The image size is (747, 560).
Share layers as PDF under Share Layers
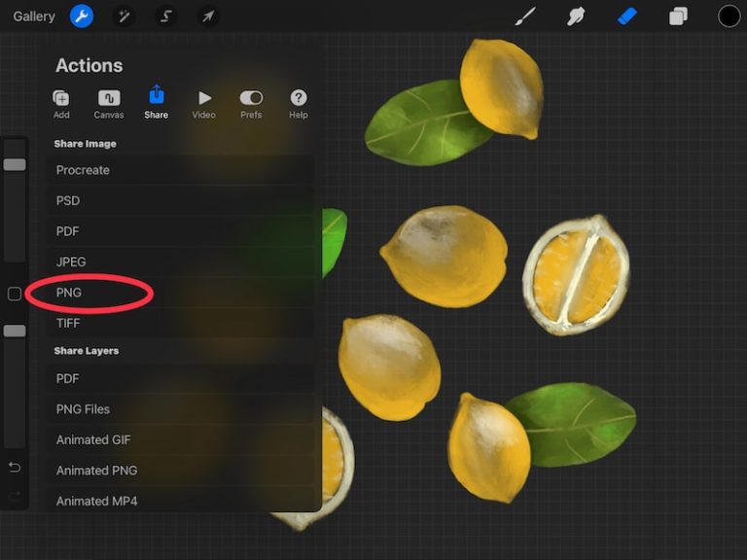point(180,378)
